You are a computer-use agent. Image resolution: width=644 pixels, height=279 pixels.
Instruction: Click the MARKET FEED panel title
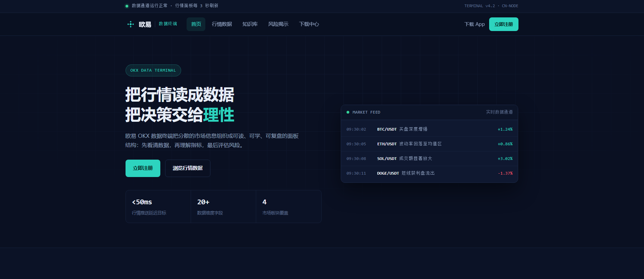coord(366,112)
